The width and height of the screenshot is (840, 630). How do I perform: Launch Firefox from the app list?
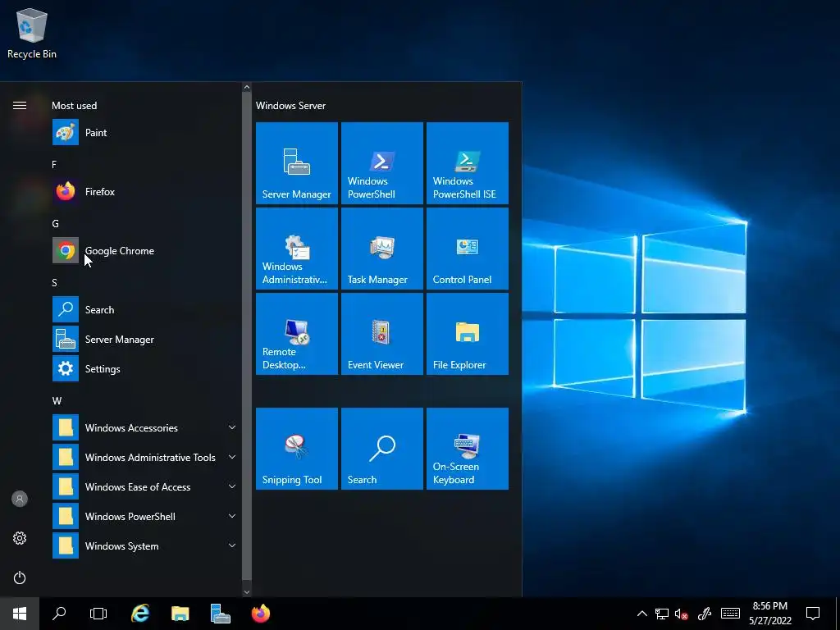click(x=144, y=191)
